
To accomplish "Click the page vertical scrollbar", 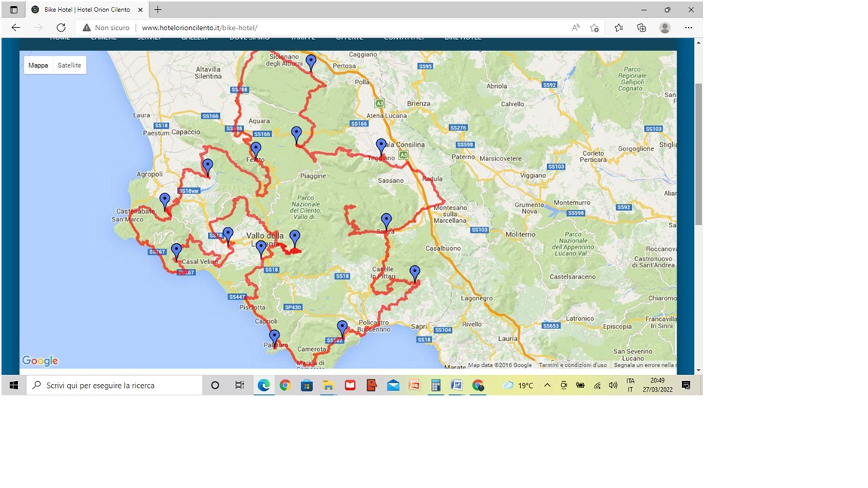I will [698, 151].
